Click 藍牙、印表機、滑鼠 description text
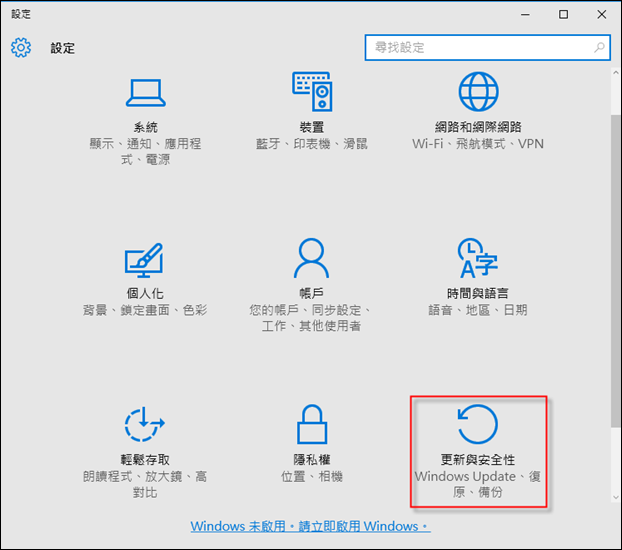The height and width of the screenshot is (550, 622). coord(312,144)
